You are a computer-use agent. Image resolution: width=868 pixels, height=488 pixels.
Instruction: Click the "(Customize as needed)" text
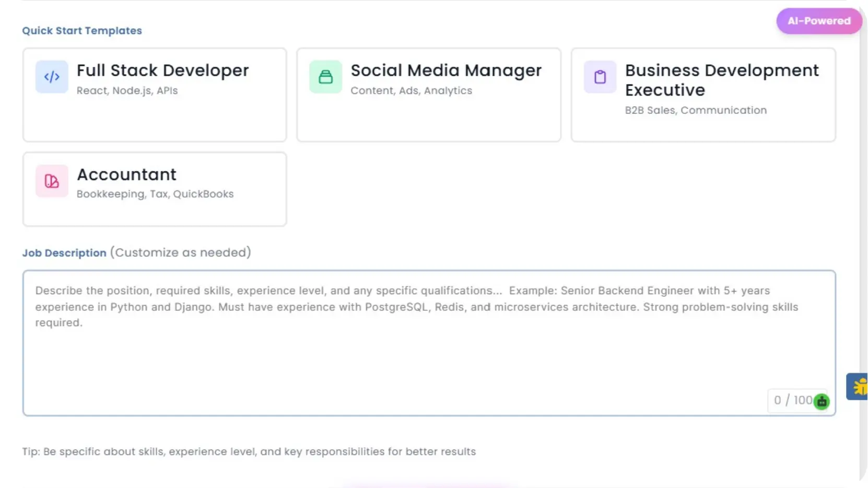[x=181, y=252]
